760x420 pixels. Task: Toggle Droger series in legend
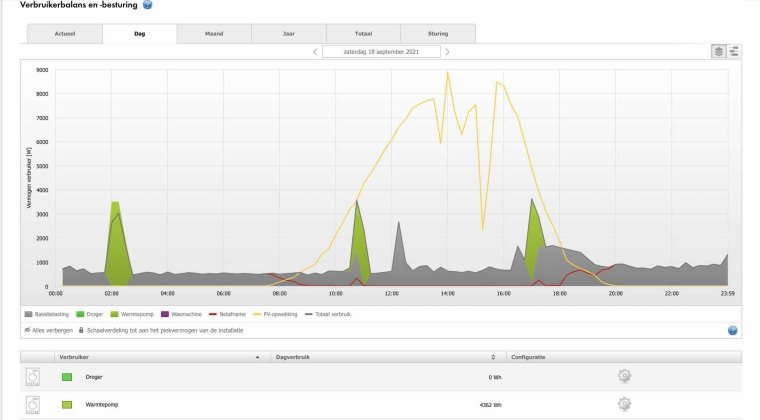click(x=90, y=314)
